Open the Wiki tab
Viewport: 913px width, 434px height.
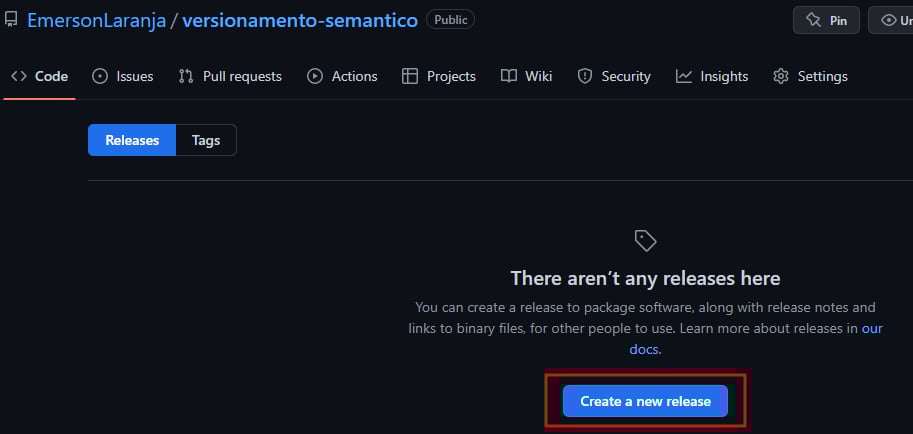(x=526, y=76)
